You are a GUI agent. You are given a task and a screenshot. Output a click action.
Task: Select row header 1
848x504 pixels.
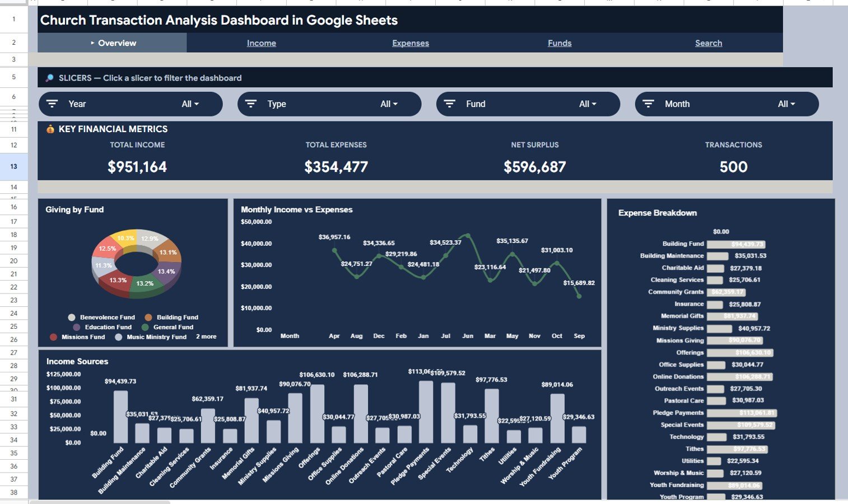(13, 20)
